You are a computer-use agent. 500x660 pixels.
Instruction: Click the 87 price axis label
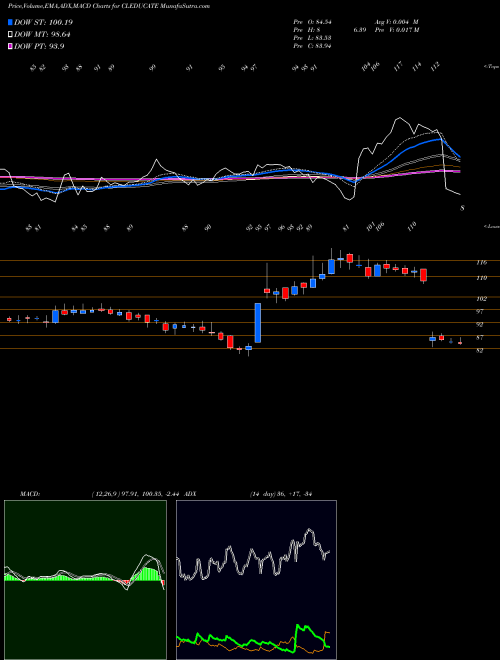click(480, 338)
